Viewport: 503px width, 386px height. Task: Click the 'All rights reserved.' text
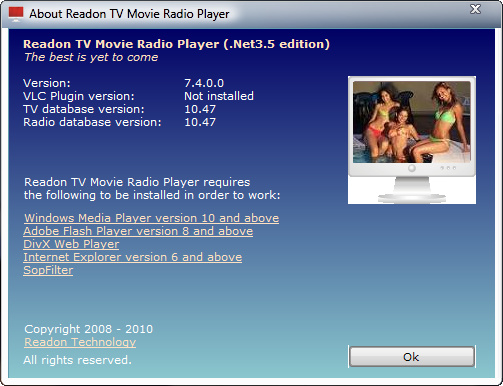[x=77, y=360]
